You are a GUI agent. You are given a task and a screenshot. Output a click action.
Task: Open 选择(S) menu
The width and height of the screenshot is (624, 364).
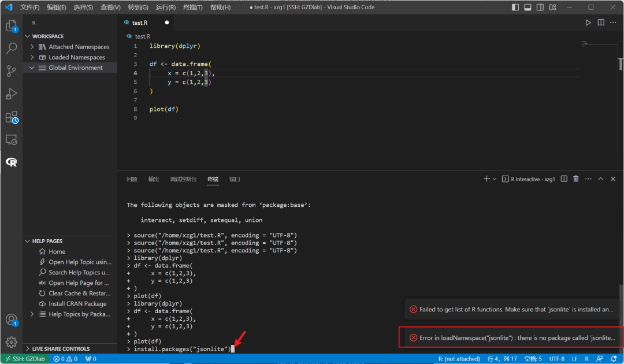(83, 7)
